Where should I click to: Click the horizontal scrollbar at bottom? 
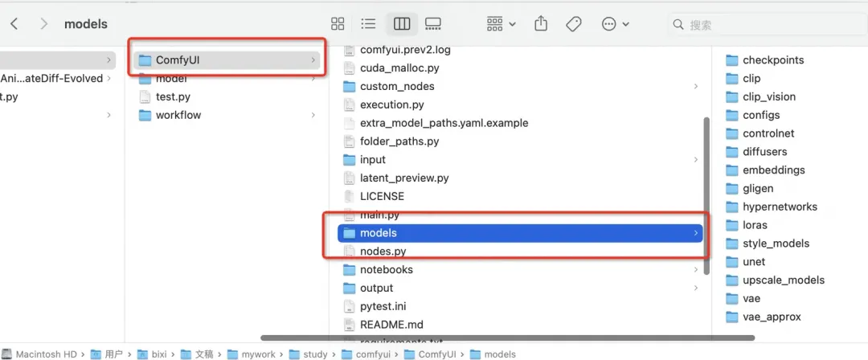pyautogui.click(x=482, y=337)
